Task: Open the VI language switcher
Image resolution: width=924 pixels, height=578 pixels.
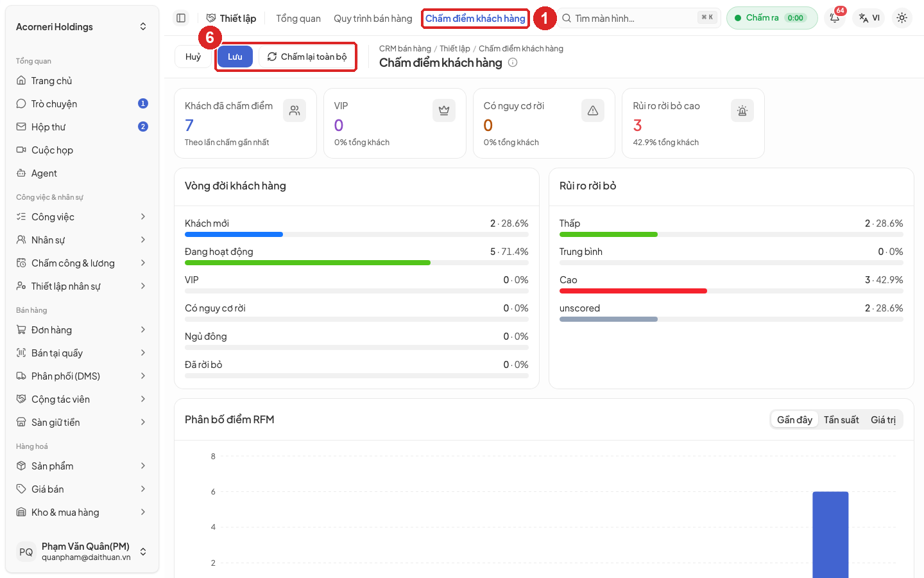Action: click(869, 18)
